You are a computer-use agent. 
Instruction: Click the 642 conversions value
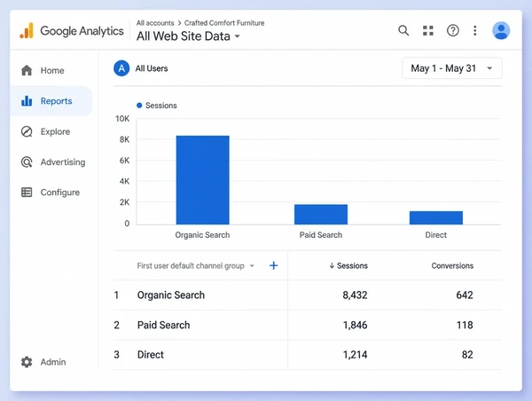465,295
